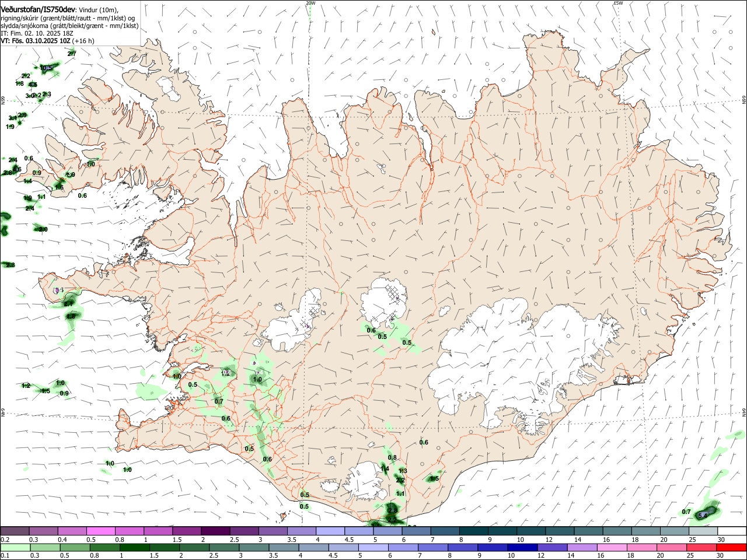Pick the pink 20 swatch, lower legend row

tap(671, 547)
